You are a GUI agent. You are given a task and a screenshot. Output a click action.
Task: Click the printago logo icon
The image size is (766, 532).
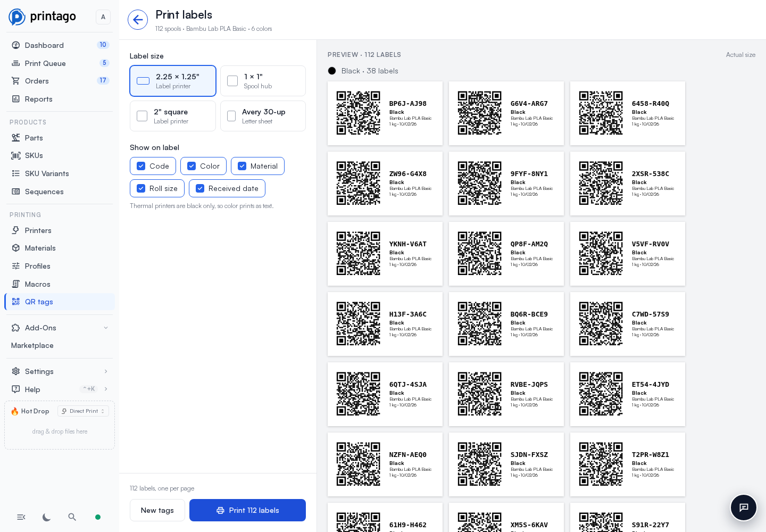tap(16, 17)
